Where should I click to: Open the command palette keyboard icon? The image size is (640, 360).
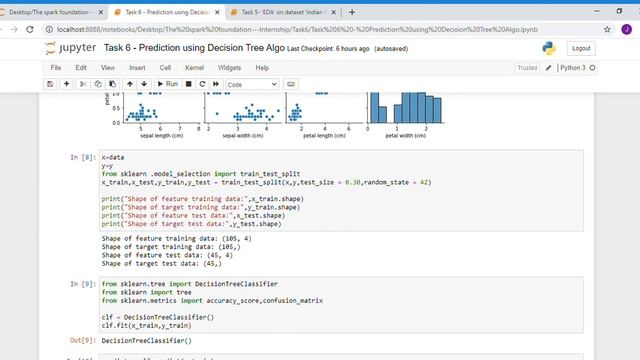tap(291, 84)
